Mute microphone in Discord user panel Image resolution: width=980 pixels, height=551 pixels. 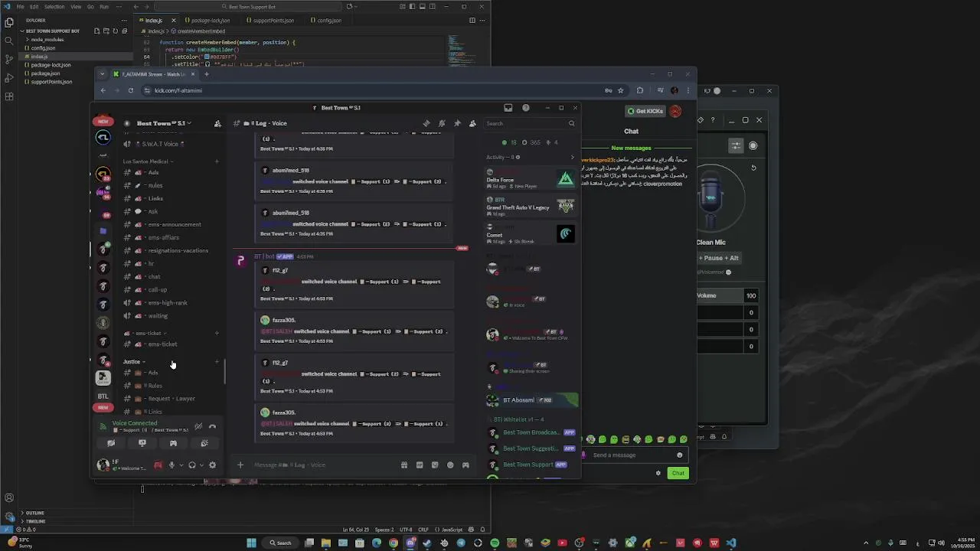click(x=171, y=465)
